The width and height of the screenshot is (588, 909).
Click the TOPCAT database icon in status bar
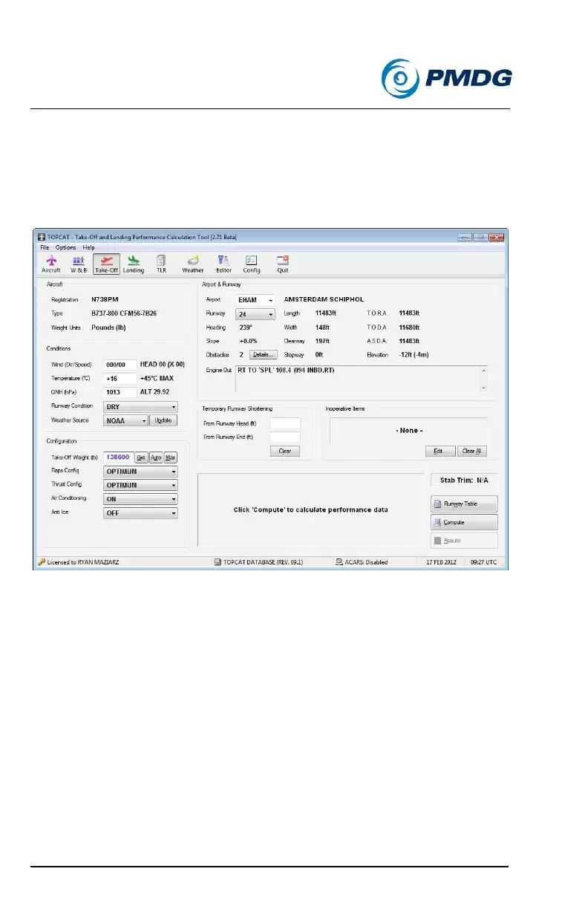[x=218, y=562]
